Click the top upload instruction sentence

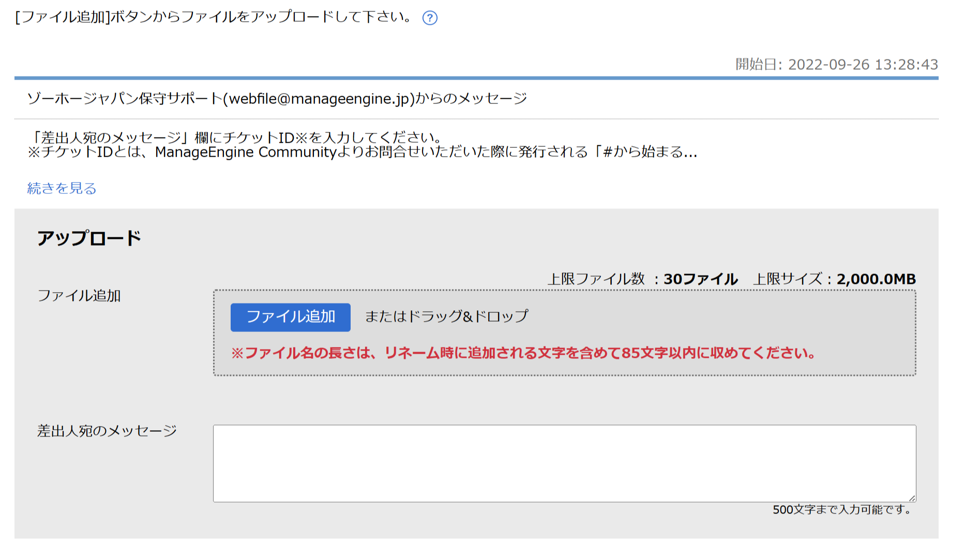[x=213, y=17]
